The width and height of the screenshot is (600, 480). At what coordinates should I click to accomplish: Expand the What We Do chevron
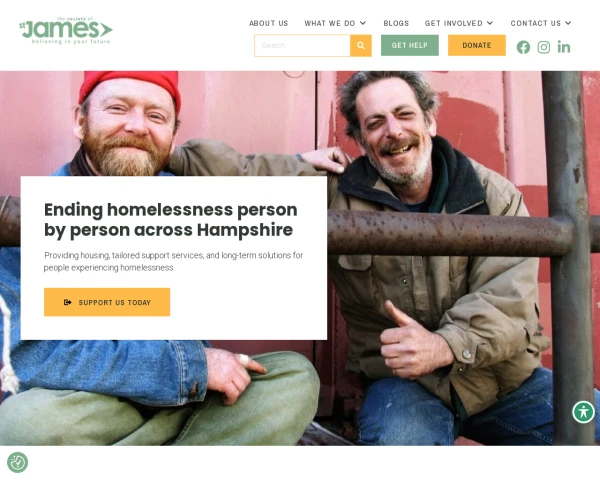[x=363, y=23]
